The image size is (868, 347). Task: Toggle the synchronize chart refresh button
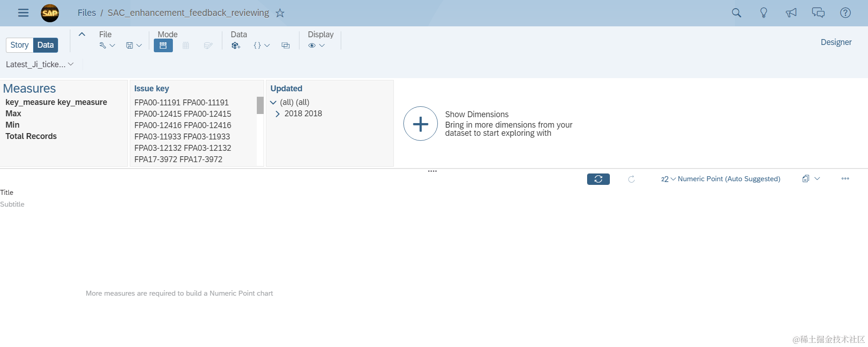click(x=598, y=179)
